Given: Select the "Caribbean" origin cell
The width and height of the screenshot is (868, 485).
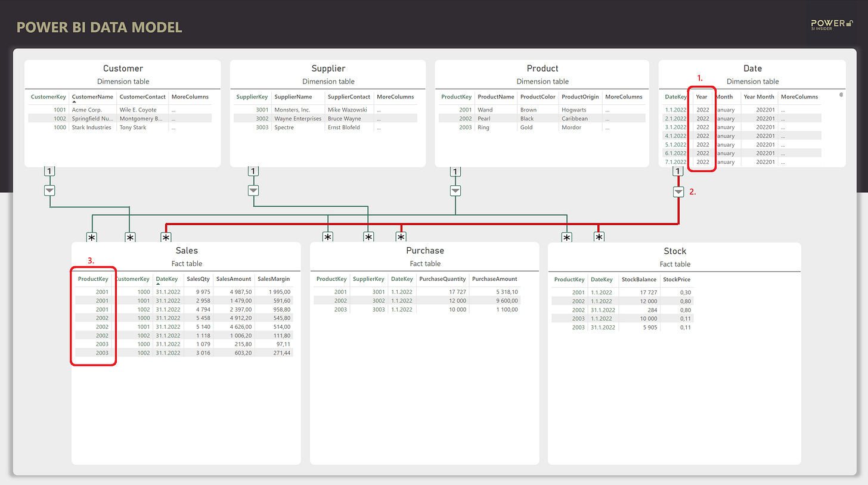Looking at the screenshot, I should 575,119.
